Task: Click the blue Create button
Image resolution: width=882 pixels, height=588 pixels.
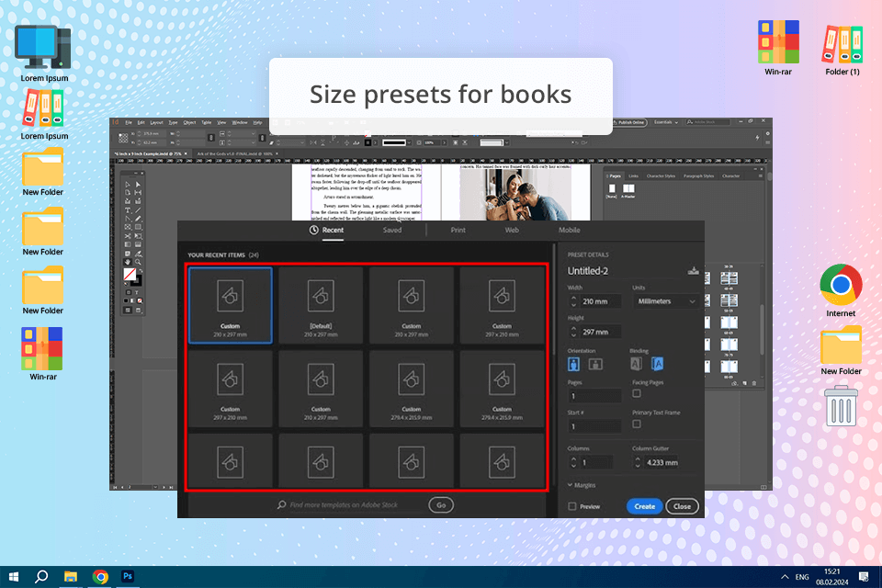Action: tap(644, 506)
